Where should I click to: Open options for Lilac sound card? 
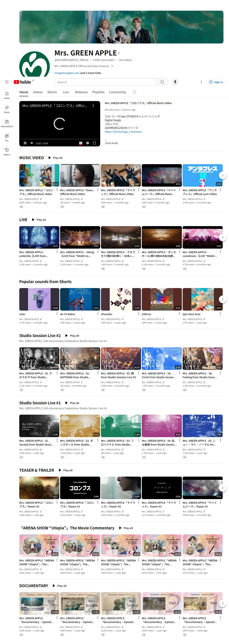coord(57,314)
